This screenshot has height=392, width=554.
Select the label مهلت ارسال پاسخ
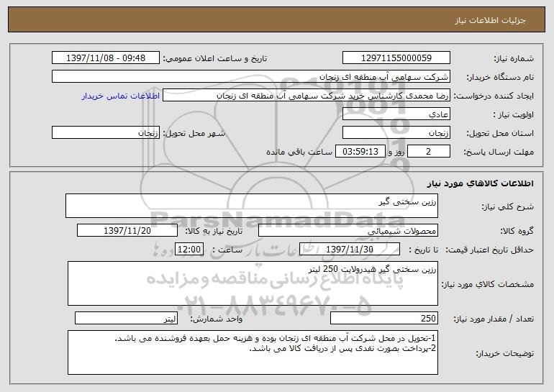[x=499, y=152]
